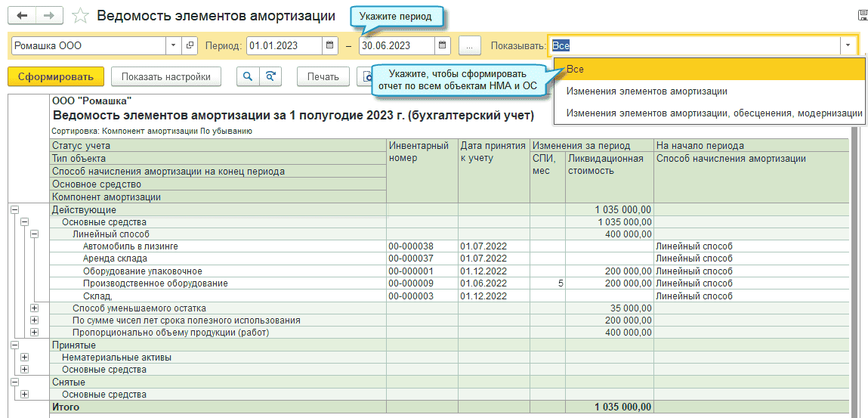Open calendar for period start date
This screenshot has width=868, height=418.
pyautogui.click(x=330, y=45)
